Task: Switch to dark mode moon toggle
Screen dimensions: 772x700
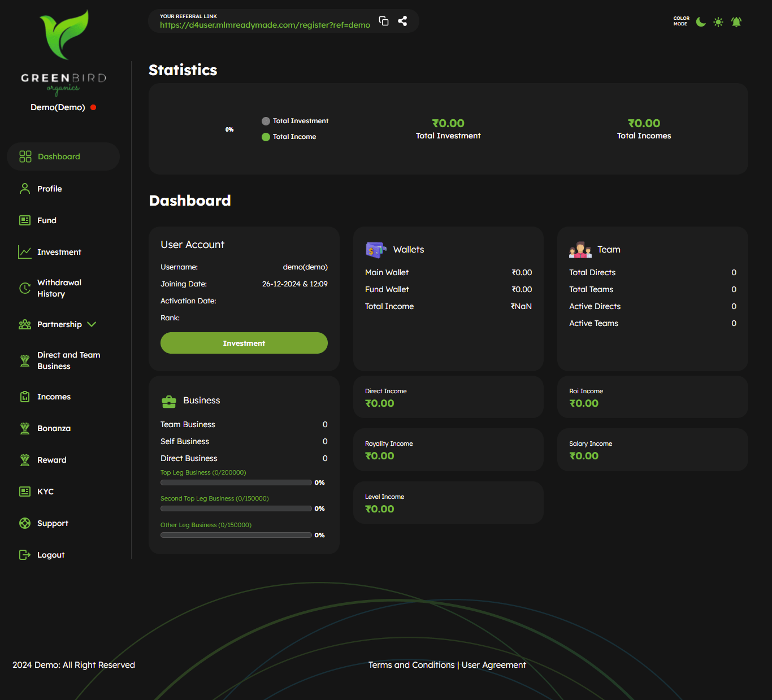Action: [x=701, y=22]
